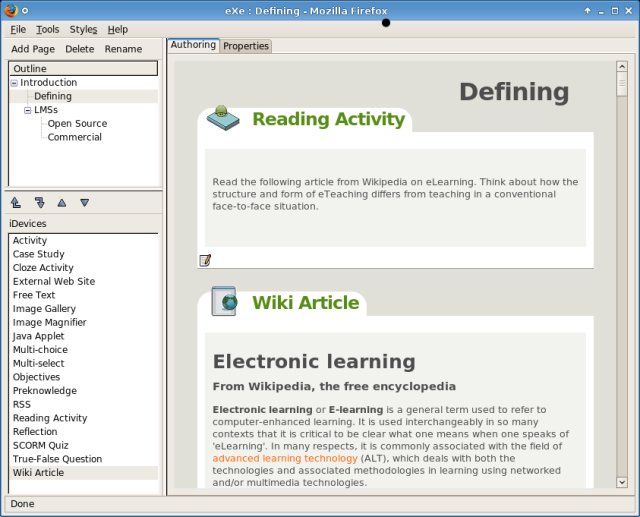The width and height of the screenshot is (640, 517).
Task: Add the RSS iDevice
Action: (83, 404)
